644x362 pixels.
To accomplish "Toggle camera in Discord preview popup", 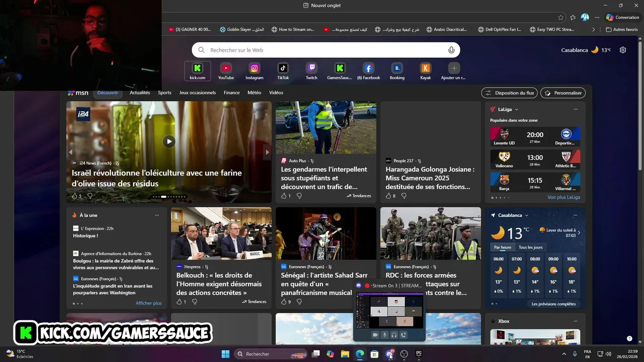I will pyautogui.click(x=375, y=335).
